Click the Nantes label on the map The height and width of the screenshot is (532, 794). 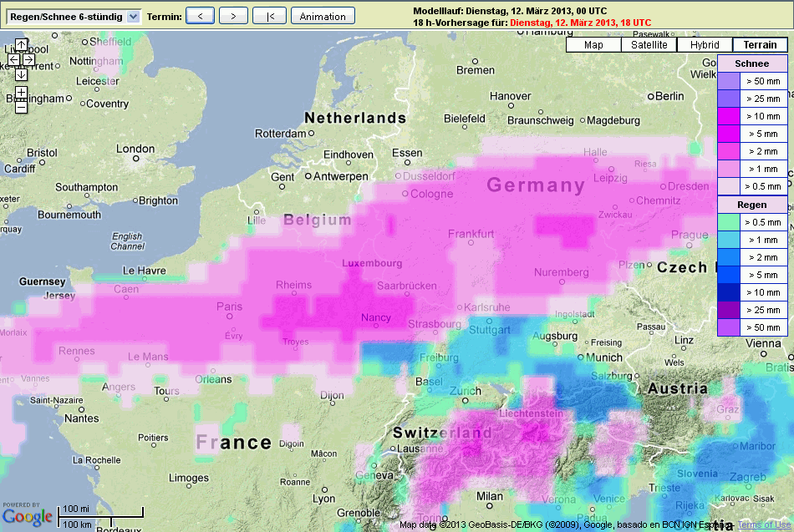click(82, 418)
